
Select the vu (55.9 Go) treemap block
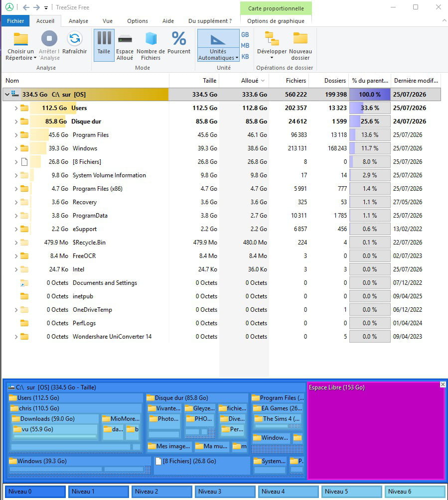[x=54, y=432]
